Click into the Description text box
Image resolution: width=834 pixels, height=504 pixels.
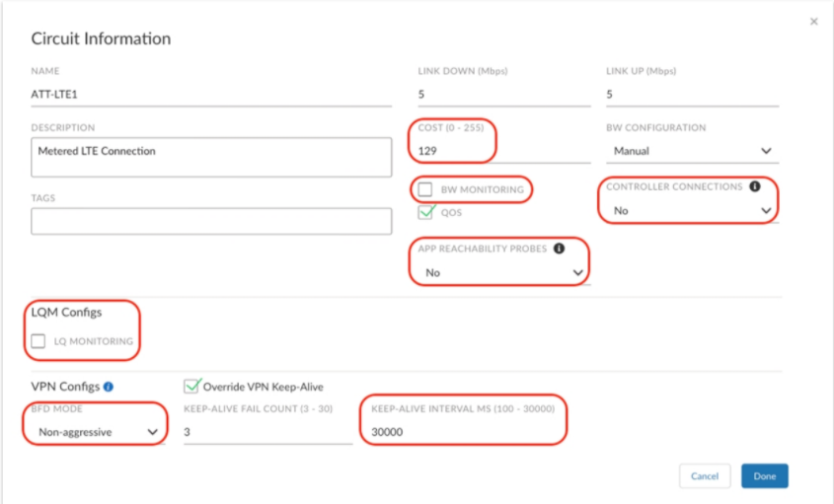(211, 158)
